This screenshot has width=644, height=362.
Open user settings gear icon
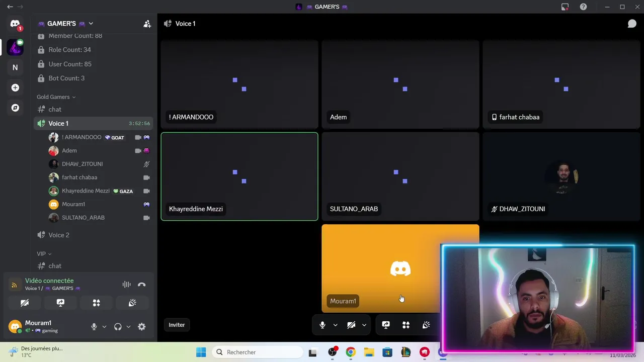[142, 326]
